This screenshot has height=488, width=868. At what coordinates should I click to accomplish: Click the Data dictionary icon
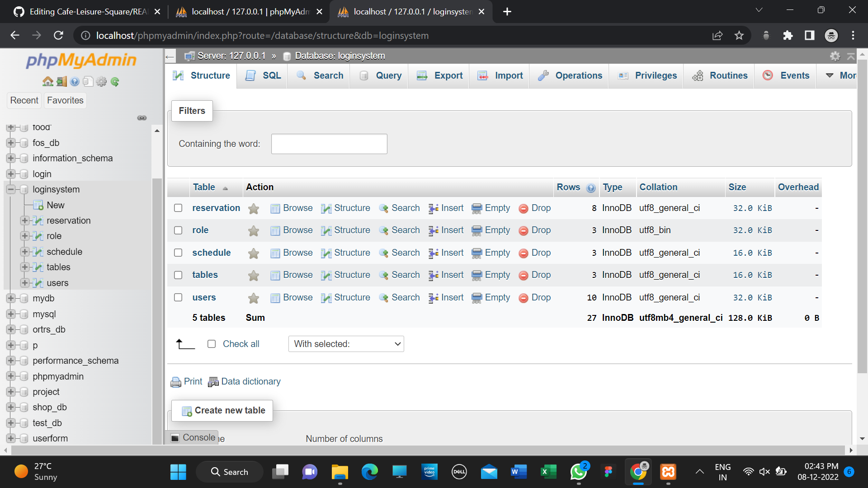click(x=213, y=382)
